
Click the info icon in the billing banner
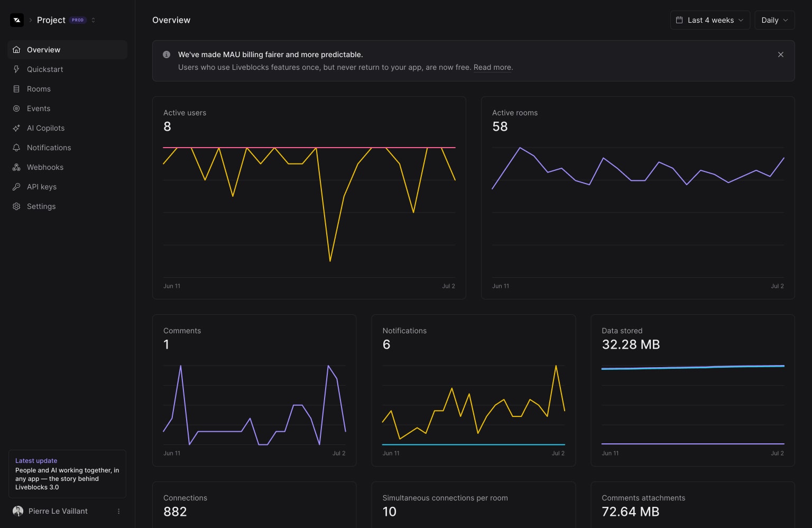tap(166, 54)
